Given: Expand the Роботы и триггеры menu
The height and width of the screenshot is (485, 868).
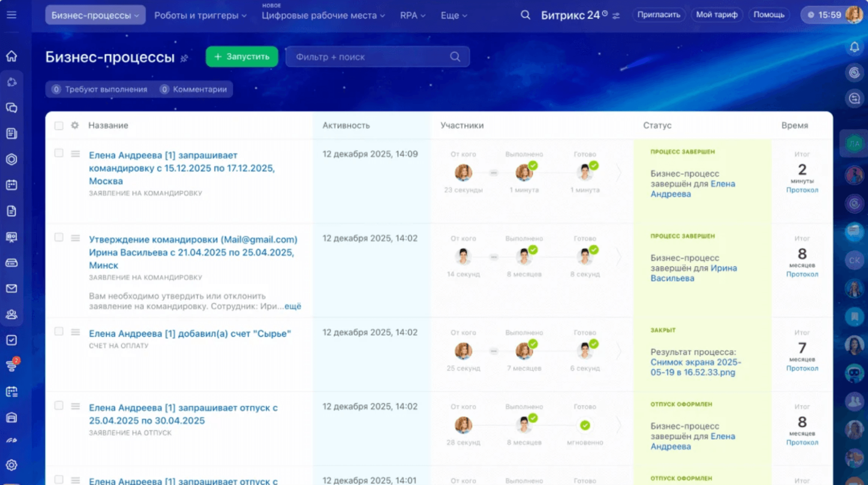Looking at the screenshot, I should pos(200,15).
